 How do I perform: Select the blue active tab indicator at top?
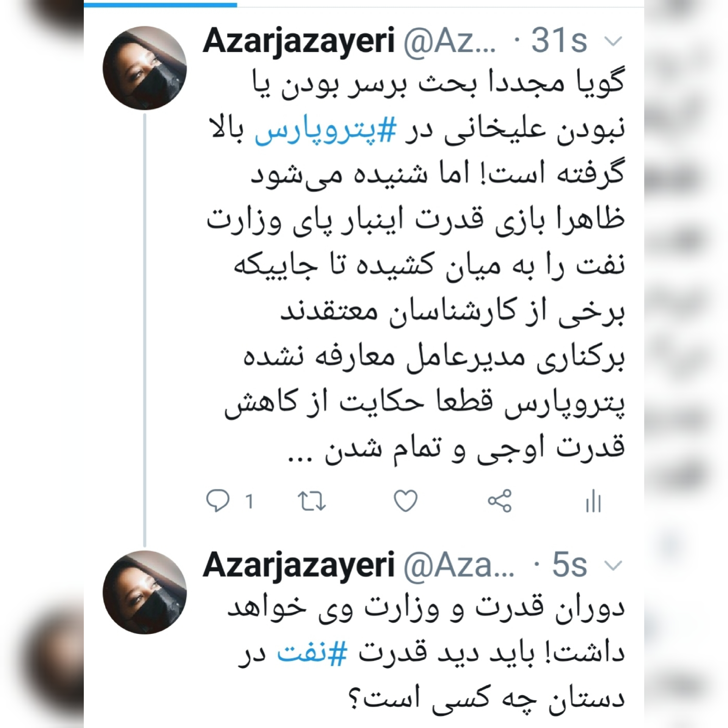point(160,5)
